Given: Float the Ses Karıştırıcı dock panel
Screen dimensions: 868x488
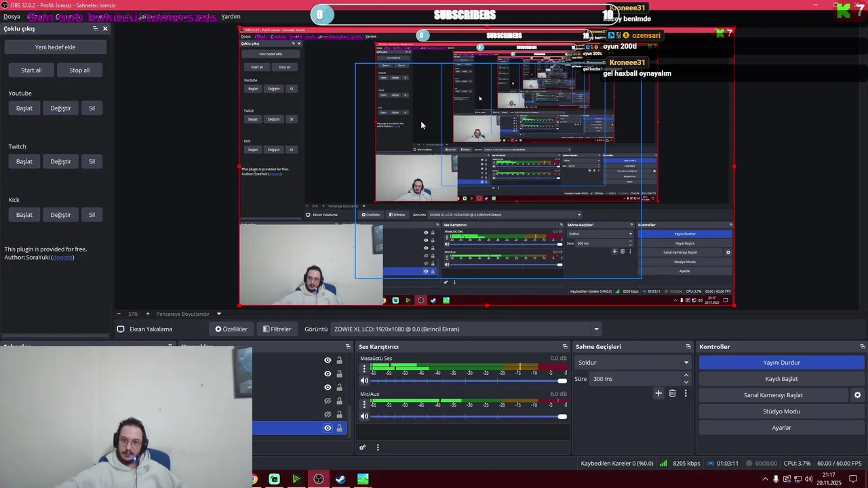Looking at the screenshot, I should tap(565, 346).
